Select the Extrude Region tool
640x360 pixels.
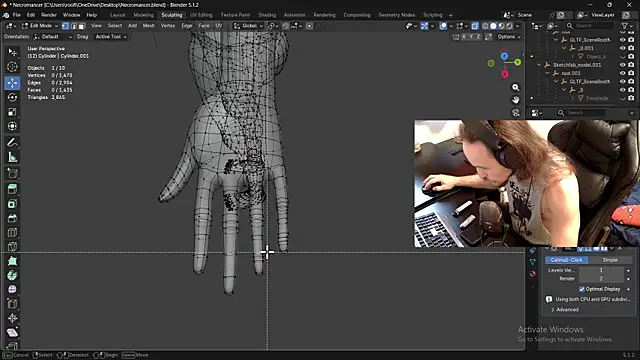pyautogui.click(x=12, y=189)
